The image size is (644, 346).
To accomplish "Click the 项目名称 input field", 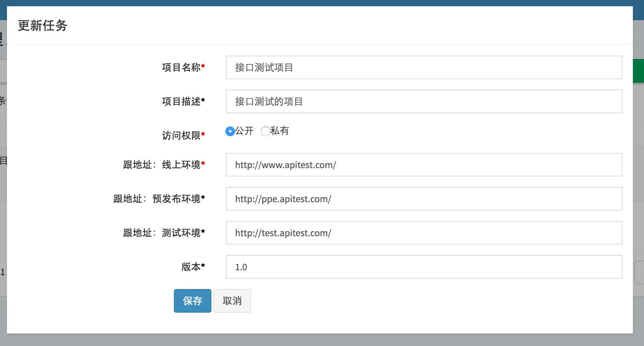I will coord(424,67).
